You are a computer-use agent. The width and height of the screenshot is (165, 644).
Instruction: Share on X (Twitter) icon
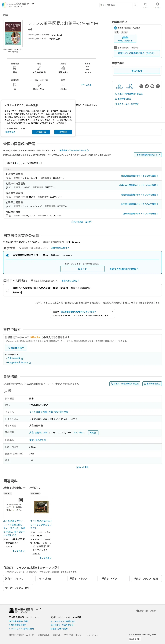coord(141,86)
